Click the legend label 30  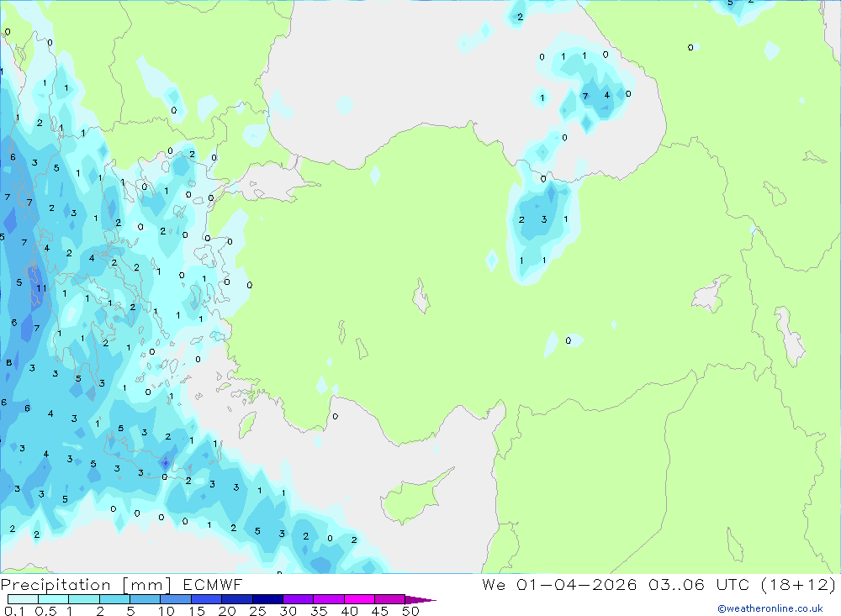point(288,611)
